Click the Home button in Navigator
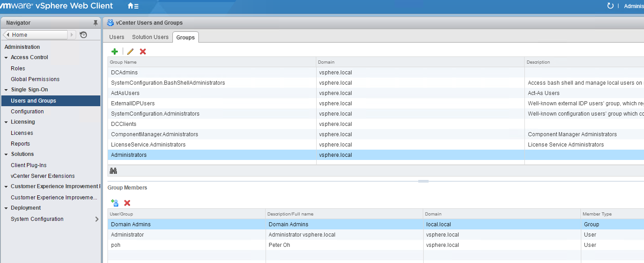This screenshot has width=644, height=263. (35, 34)
